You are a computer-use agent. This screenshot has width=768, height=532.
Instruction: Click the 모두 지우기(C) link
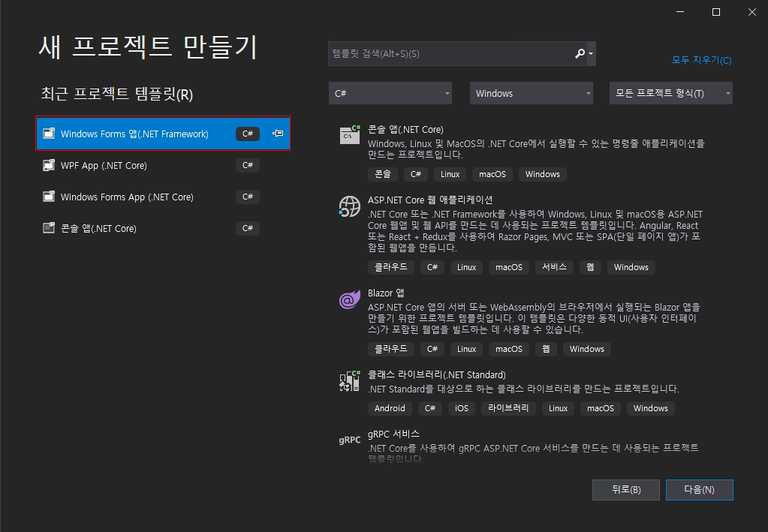701,60
